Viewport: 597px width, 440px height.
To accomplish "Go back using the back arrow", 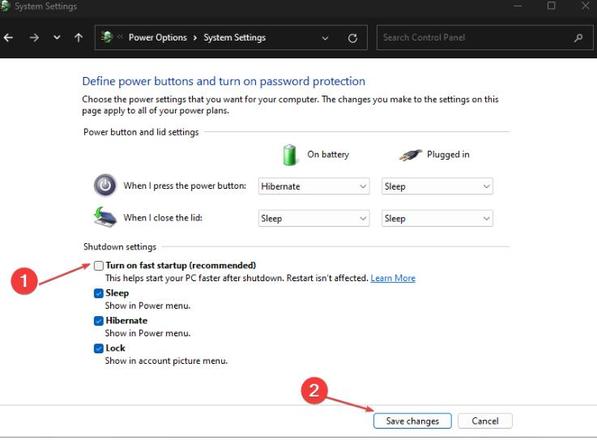I will (8, 38).
